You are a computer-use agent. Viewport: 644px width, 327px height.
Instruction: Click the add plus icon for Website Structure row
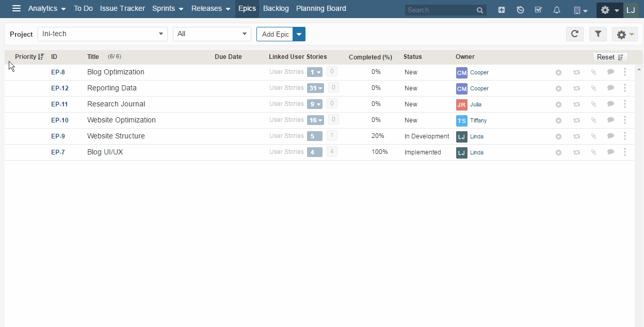tap(558, 136)
